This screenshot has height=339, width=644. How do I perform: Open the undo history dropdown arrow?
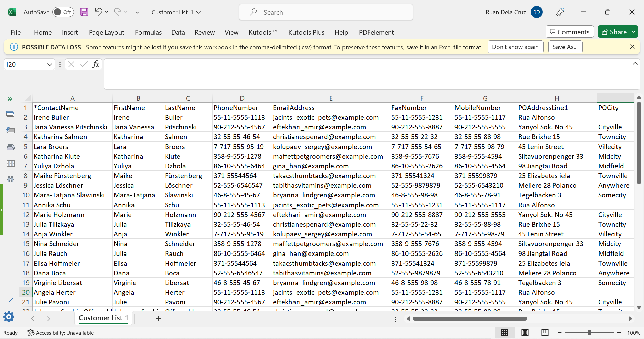coord(107,12)
